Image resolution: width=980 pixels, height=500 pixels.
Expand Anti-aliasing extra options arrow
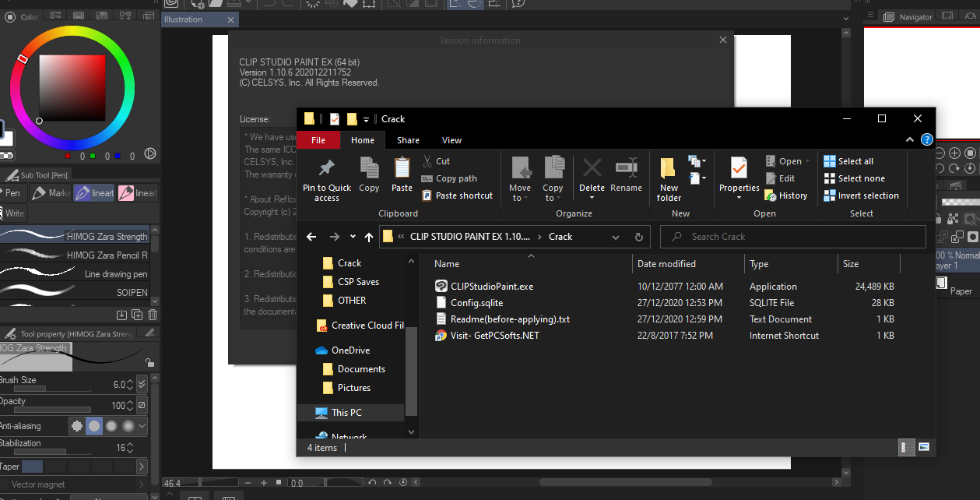click(x=142, y=426)
